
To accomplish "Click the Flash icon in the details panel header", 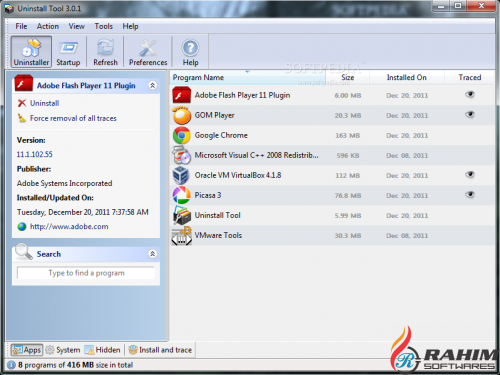I will point(24,84).
